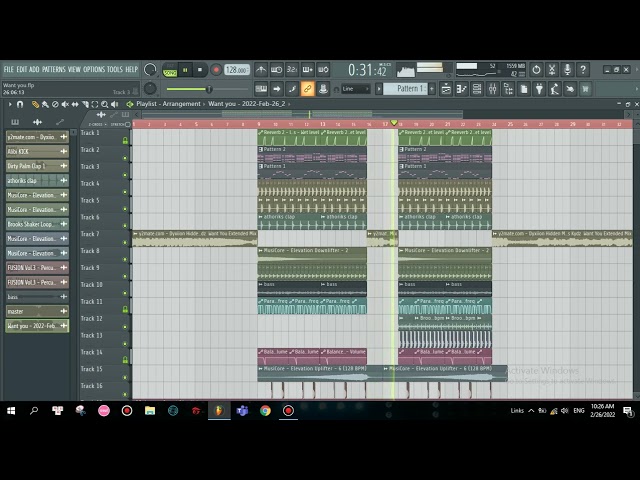Open the OPTIONS menu

pos(94,69)
